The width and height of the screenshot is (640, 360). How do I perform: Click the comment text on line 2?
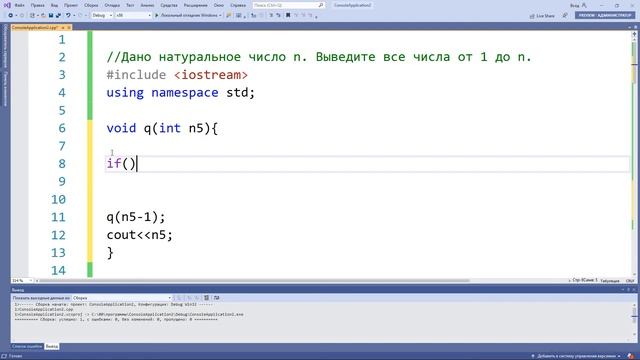pos(319,57)
